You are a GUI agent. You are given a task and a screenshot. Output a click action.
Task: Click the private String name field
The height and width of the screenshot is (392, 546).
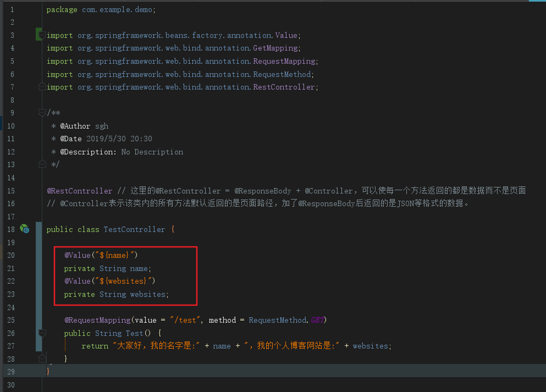(x=107, y=268)
